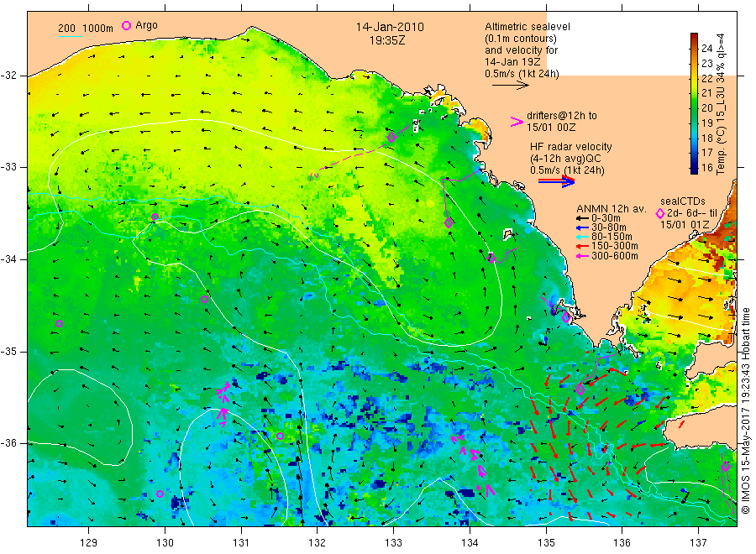The height and width of the screenshot is (554, 756).
Task: Click the 18 tick label on colorbar
Action: 706,138
